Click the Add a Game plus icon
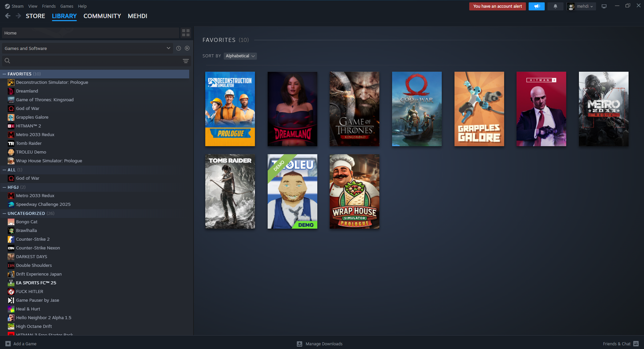Image resolution: width=644 pixels, height=349 pixels. pyautogui.click(x=8, y=344)
